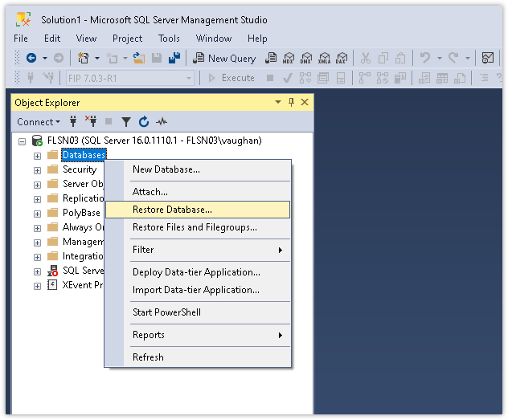Choose Start PowerShell
Image resolution: width=508 pixels, height=420 pixels.
(x=198, y=312)
